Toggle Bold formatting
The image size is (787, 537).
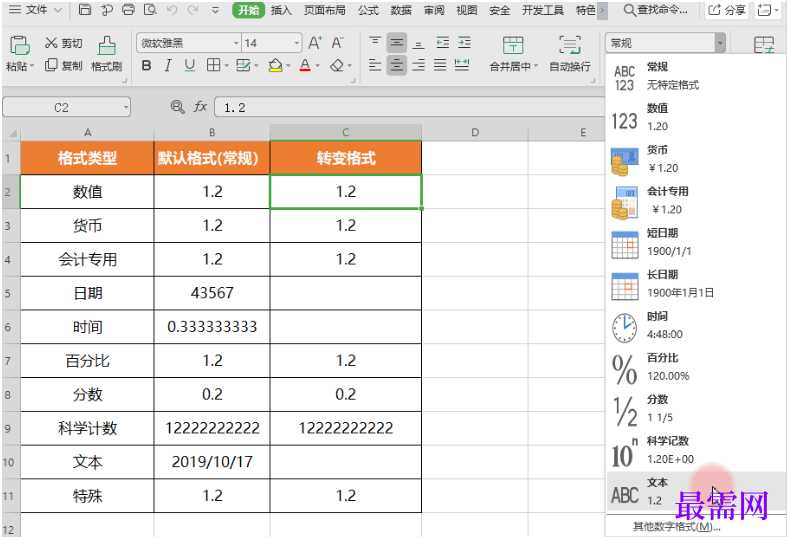pos(146,66)
